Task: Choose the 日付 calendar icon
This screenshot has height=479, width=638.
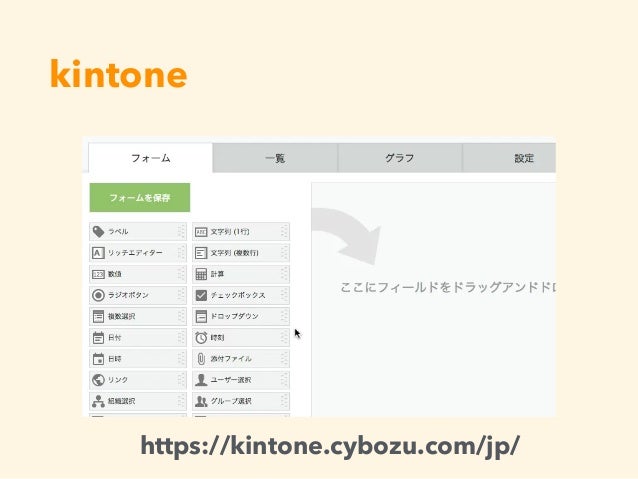Action: click(x=98, y=337)
